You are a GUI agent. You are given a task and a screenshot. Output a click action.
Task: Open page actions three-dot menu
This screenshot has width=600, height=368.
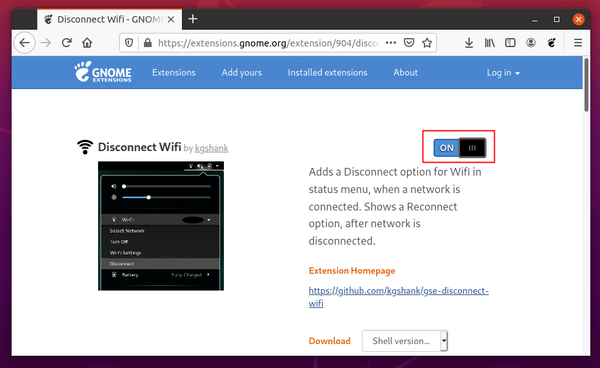coord(391,42)
